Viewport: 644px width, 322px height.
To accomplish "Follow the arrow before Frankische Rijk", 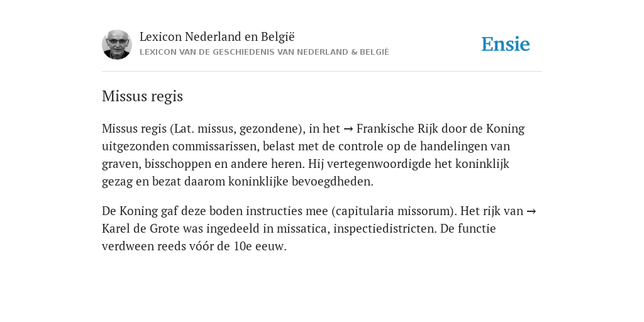I will 348,129.
